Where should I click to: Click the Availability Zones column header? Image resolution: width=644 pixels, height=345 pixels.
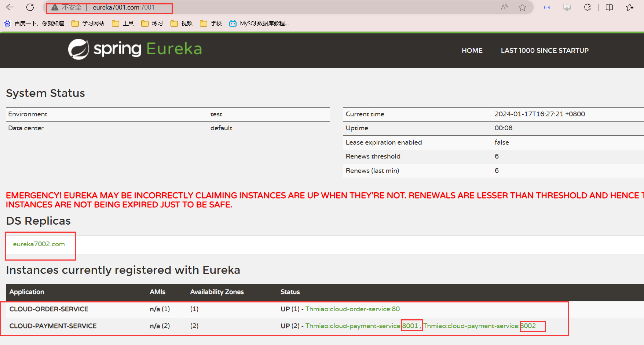(x=217, y=292)
